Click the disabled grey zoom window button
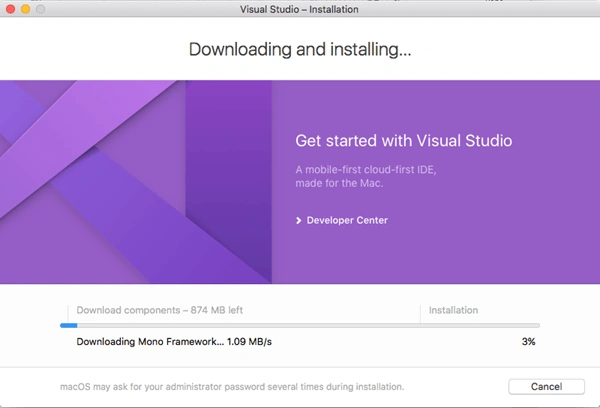This screenshot has width=600, height=408. (x=41, y=9)
